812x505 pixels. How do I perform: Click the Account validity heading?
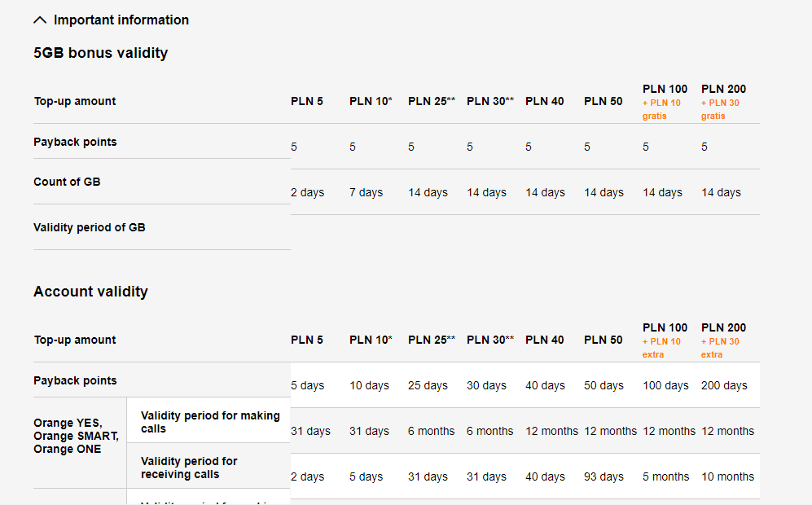[90, 292]
